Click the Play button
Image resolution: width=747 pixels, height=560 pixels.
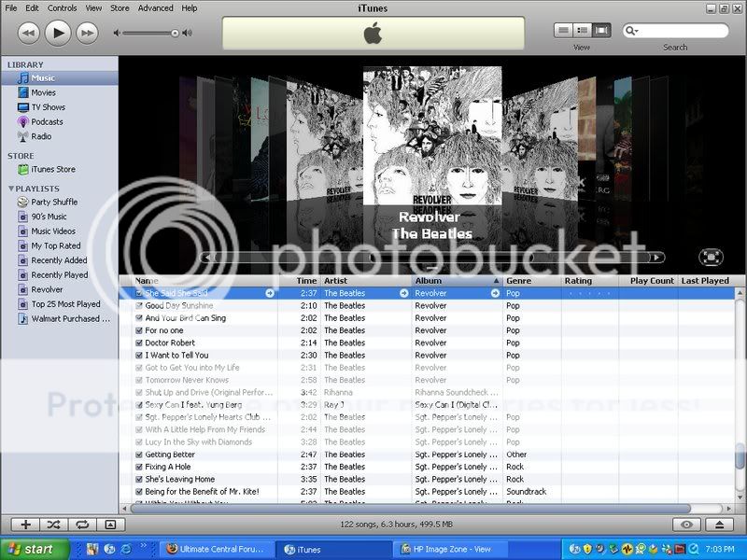58,33
